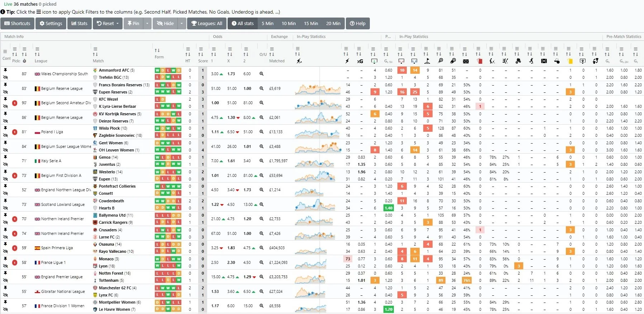644x314 pixels.
Task: Open the Settings button
Action: pyautogui.click(x=51, y=23)
